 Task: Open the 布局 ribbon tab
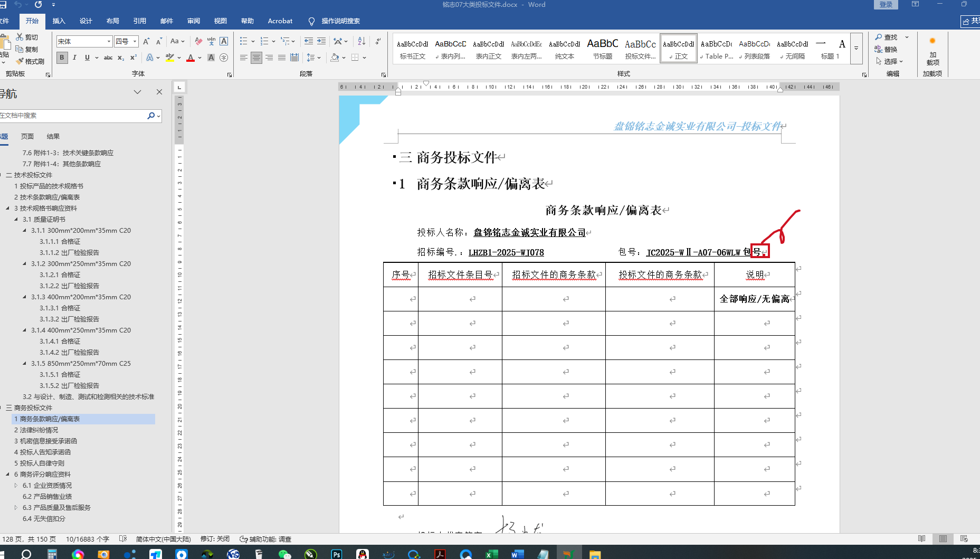pos(113,21)
